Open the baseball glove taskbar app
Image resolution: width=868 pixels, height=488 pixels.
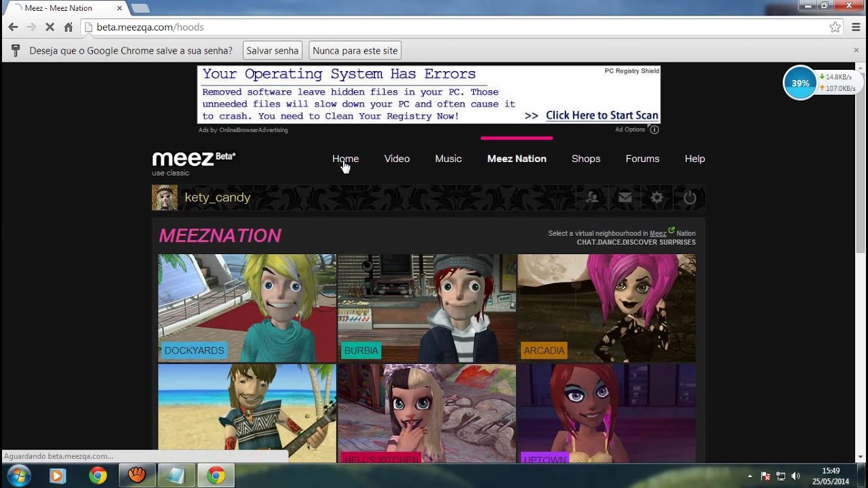[137, 476]
